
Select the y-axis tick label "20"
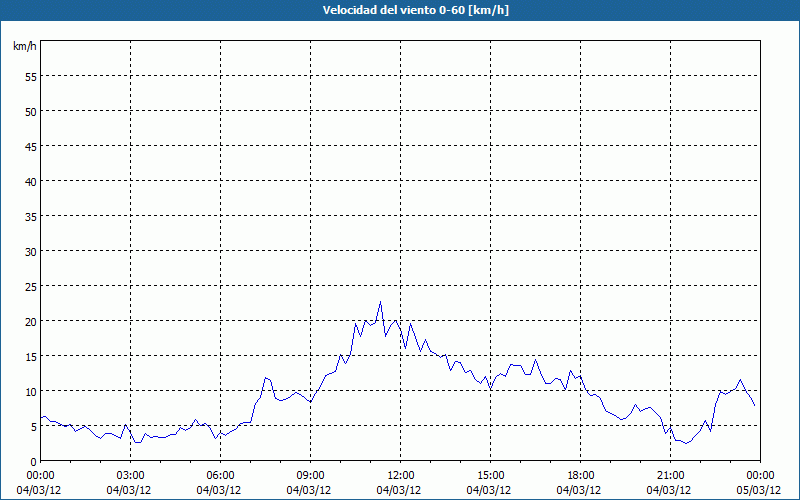click(31, 321)
